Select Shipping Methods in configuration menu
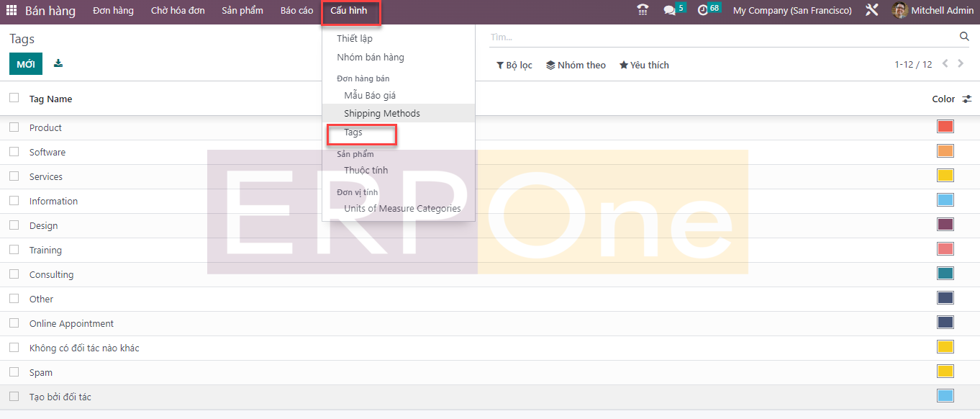Image resolution: width=980 pixels, height=419 pixels. [382, 113]
